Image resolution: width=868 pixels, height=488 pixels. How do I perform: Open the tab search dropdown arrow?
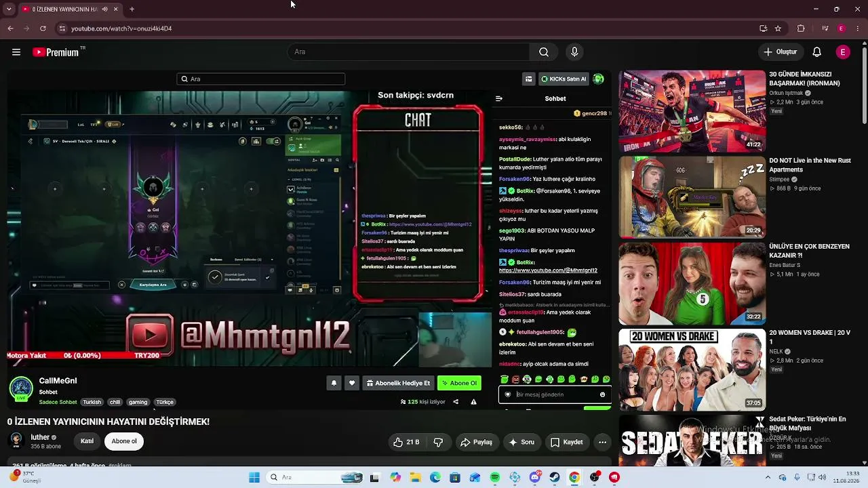[x=9, y=9]
